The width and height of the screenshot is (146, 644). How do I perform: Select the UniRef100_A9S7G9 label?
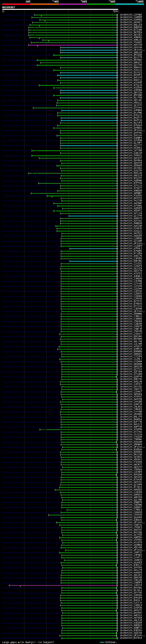pos(131,45)
